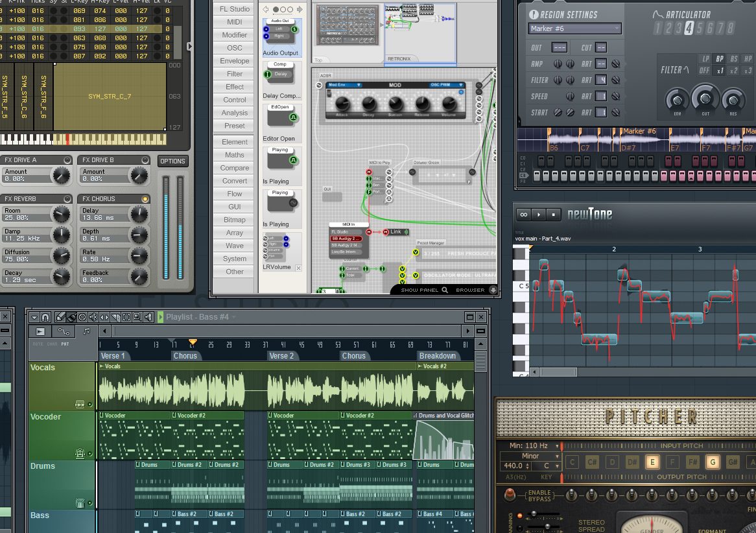
Task: Click the OPTIONS button
Action: (x=172, y=161)
